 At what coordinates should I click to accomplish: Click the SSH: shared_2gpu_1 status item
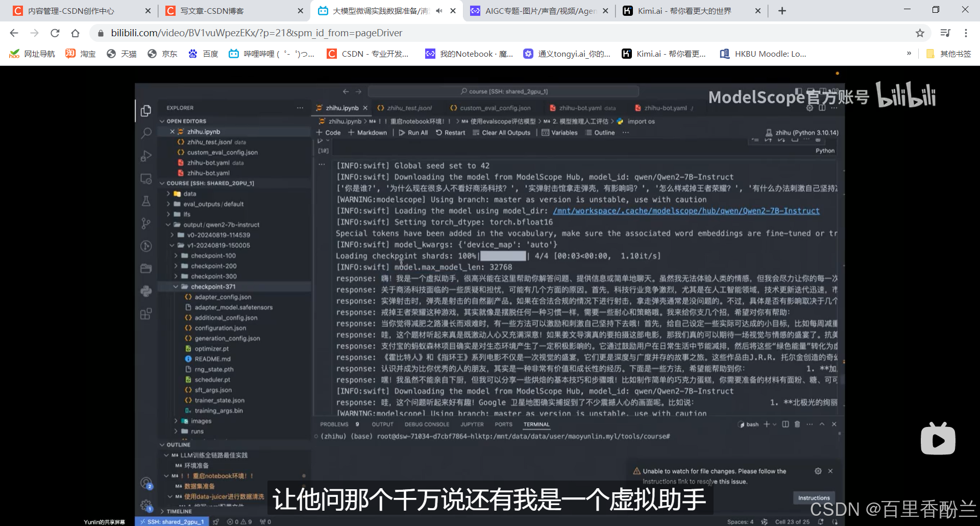tap(172, 521)
